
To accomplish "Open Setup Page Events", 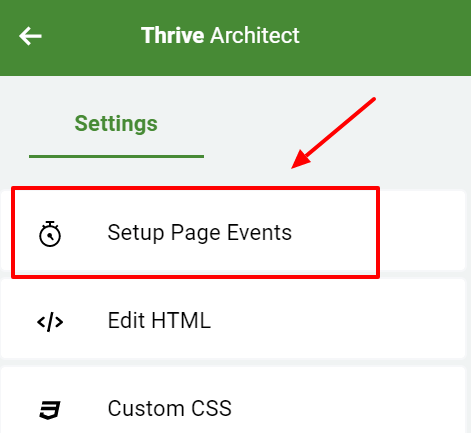I will tap(233, 231).
